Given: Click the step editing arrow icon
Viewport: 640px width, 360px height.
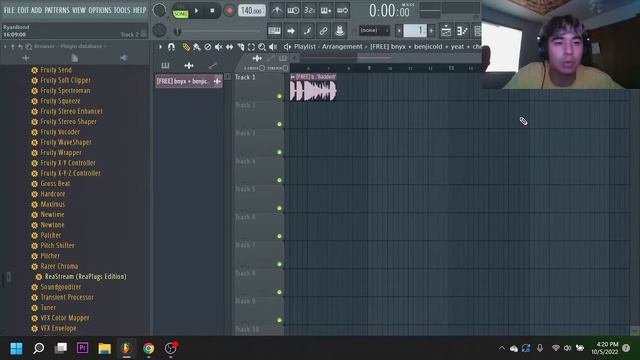Looking at the screenshot, I should click(x=291, y=31).
